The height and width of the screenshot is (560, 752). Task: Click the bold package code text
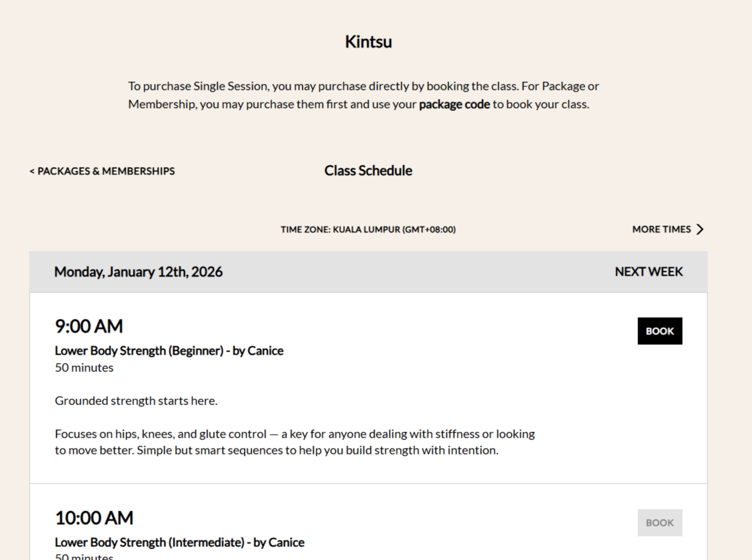point(454,104)
